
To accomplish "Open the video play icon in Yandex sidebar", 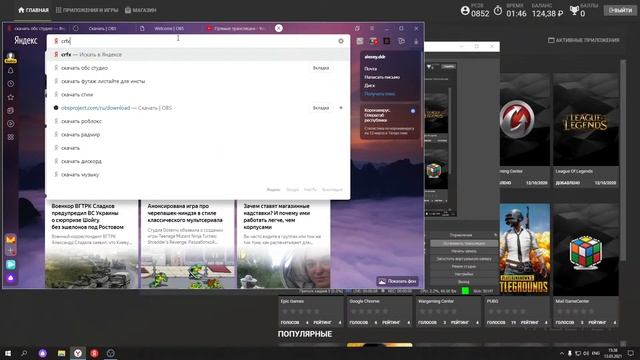I will point(11,124).
